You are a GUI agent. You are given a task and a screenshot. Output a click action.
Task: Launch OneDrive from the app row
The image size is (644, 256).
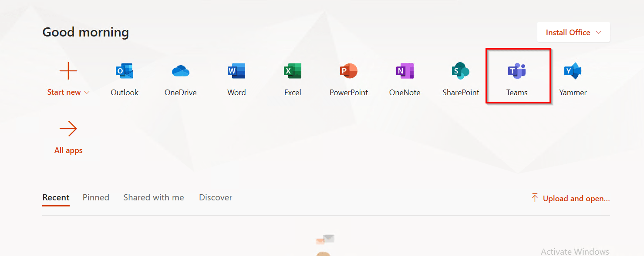180,71
